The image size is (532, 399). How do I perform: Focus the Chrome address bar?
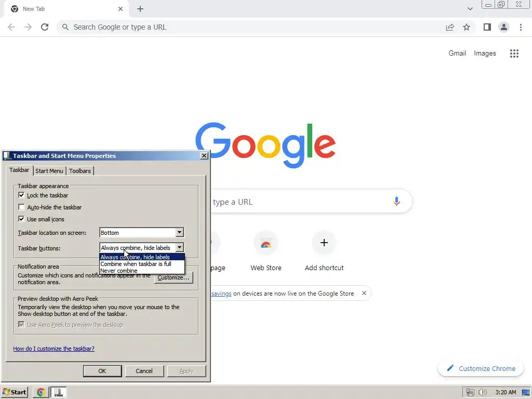[x=251, y=27]
